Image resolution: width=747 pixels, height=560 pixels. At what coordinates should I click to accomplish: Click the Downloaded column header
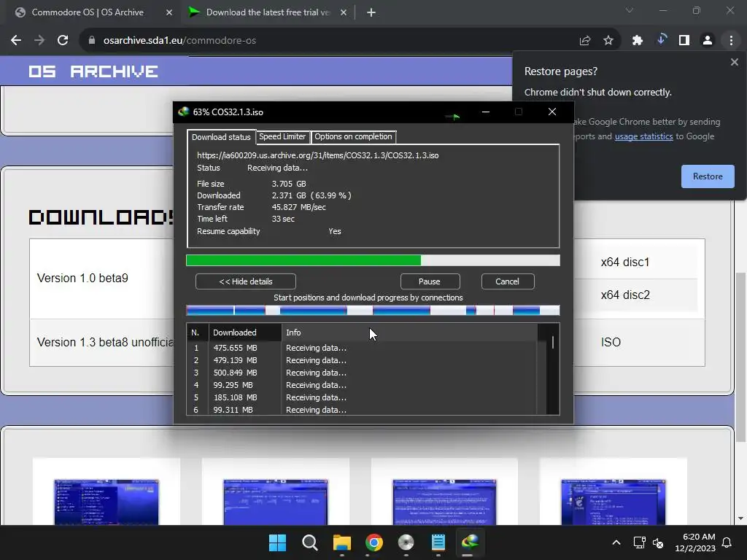245,332
